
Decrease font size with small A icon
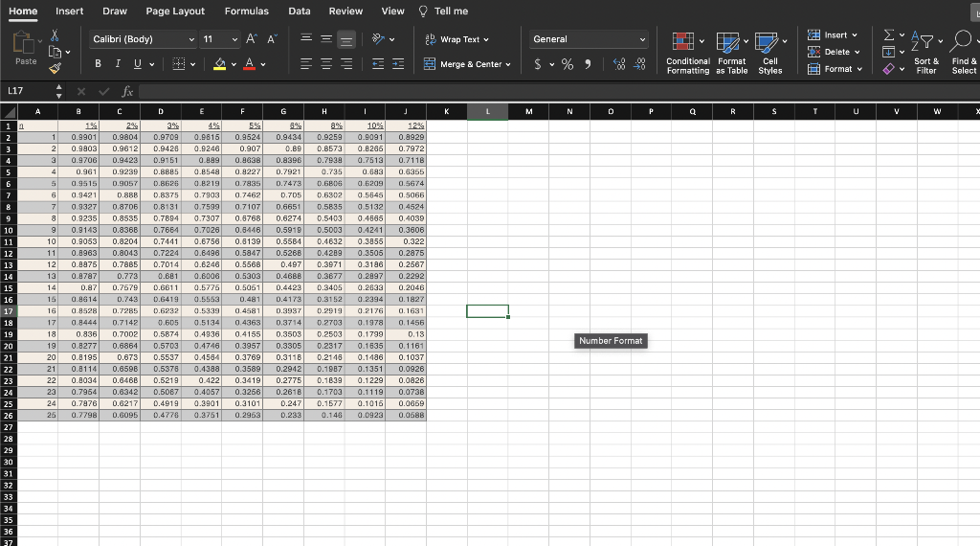(272, 38)
